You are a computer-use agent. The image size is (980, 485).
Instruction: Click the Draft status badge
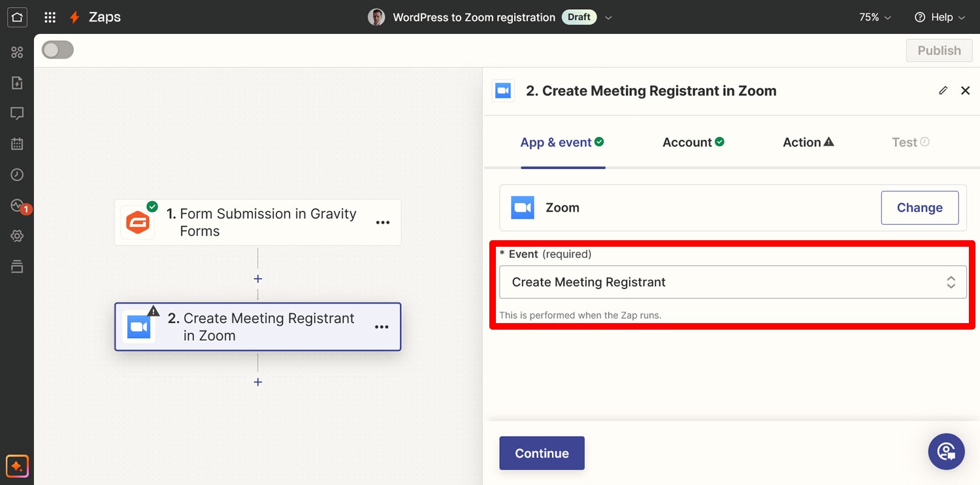point(580,18)
